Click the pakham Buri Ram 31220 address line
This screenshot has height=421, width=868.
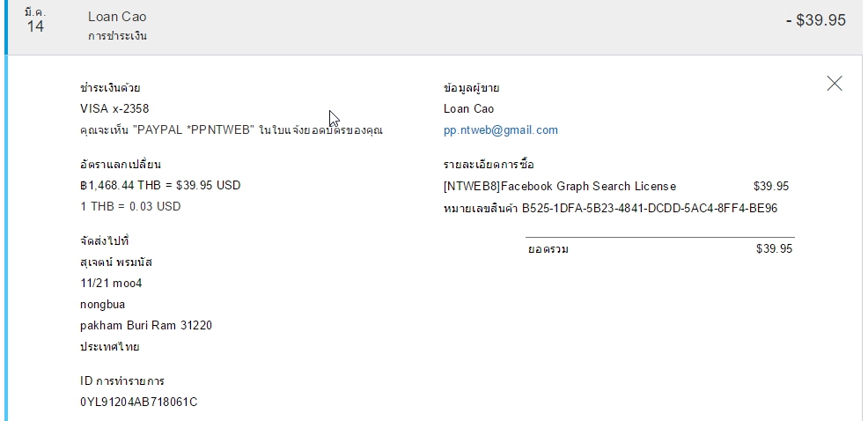coord(145,326)
